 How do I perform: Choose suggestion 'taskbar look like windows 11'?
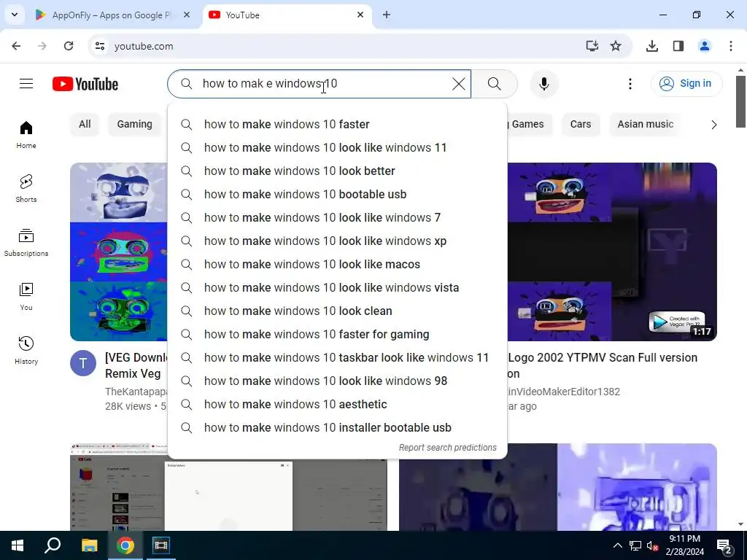point(337,357)
